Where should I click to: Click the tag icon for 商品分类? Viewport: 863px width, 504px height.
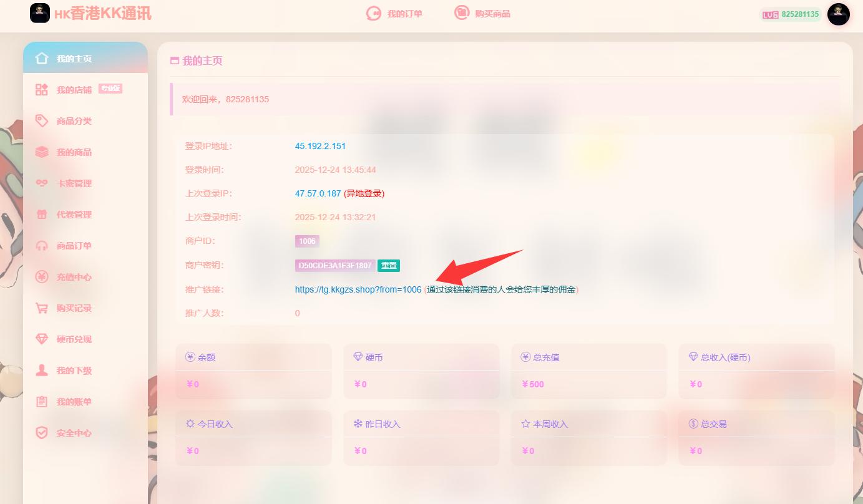click(x=42, y=121)
